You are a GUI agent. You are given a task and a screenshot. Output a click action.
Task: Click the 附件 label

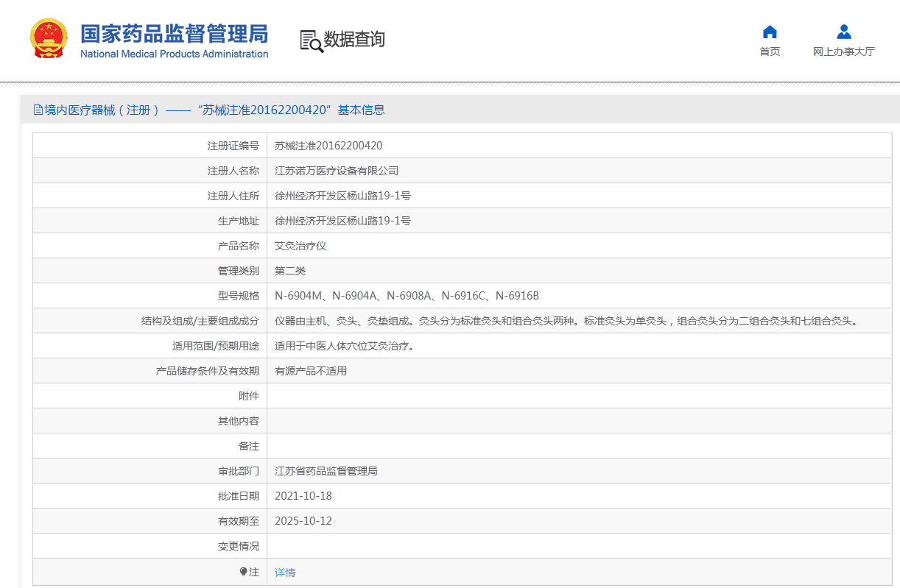coord(249,396)
